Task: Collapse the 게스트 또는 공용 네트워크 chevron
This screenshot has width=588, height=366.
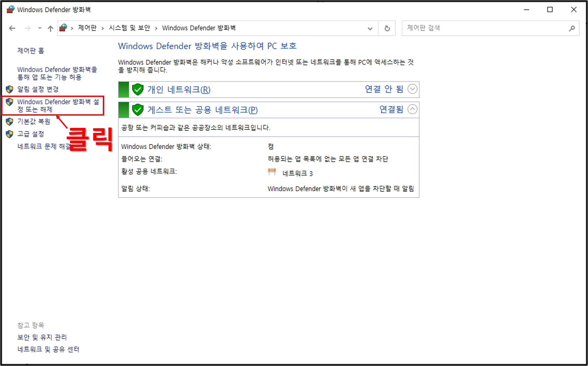Action: click(x=412, y=109)
